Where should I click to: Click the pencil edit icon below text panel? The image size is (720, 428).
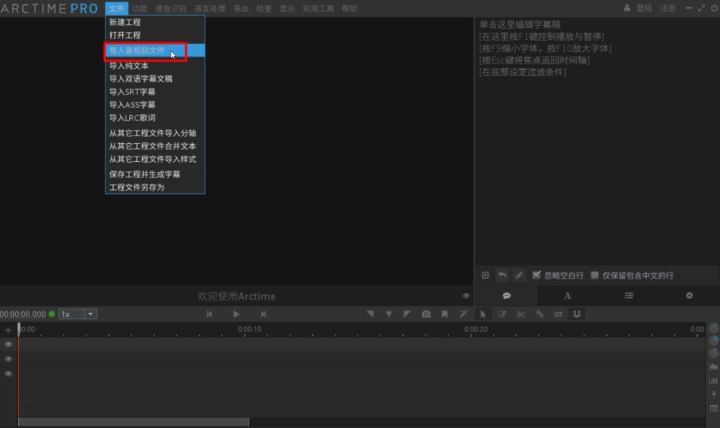tap(519, 274)
